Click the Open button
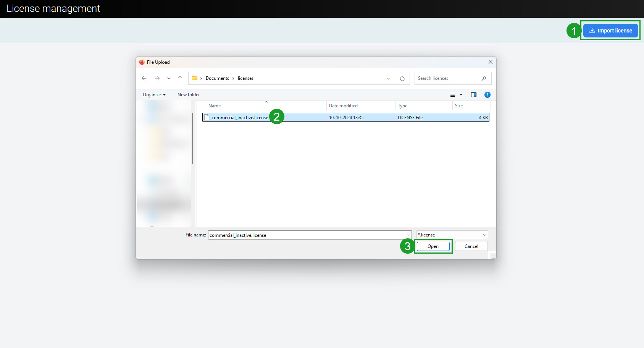This screenshot has width=644, height=348. click(433, 246)
